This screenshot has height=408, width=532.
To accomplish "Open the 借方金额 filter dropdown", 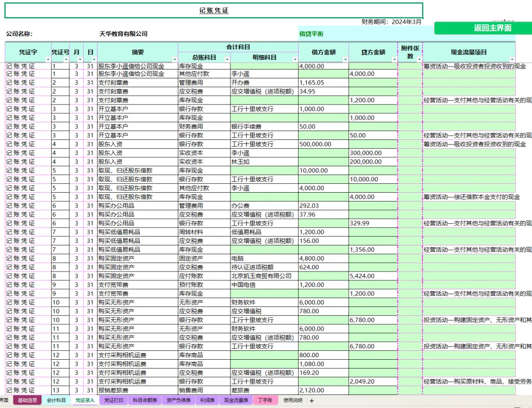I will click(x=345, y=60).
